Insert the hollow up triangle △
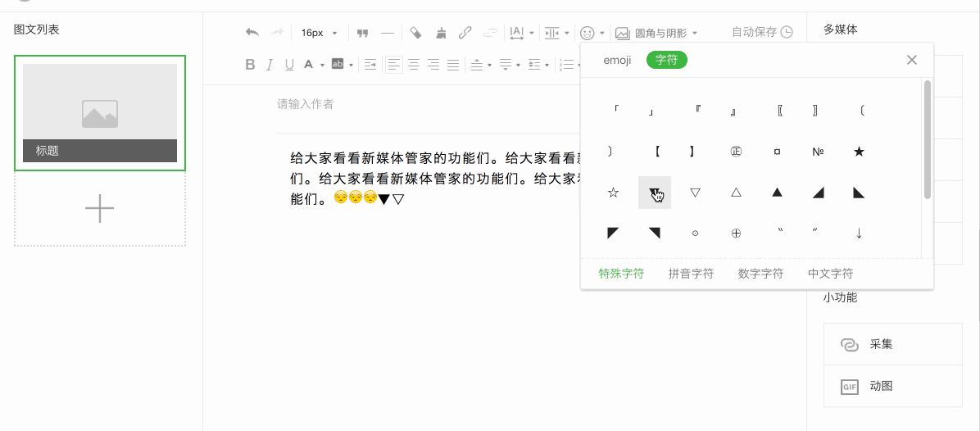The width and height of the screenshot is (980, 431). [x=737, y=193]
